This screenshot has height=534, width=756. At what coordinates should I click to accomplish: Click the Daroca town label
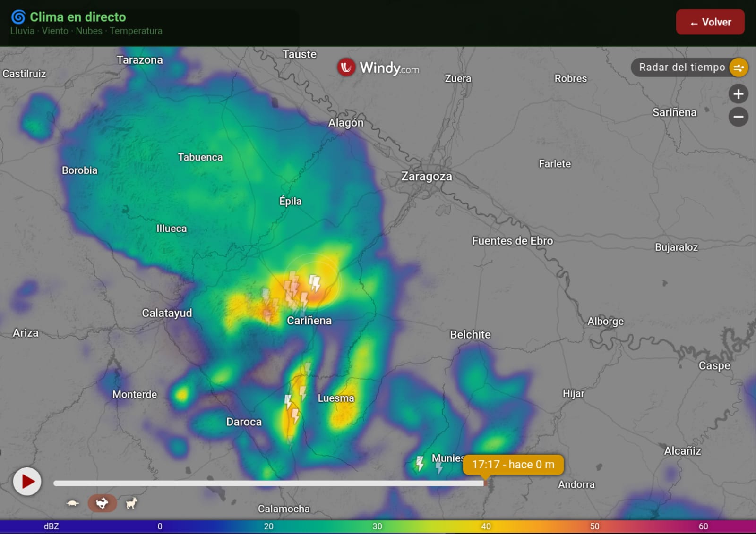click(x=244, y=422)
